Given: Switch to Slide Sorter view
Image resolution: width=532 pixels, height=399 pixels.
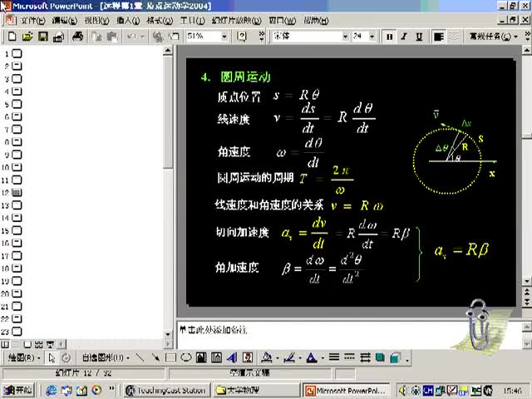Looking at the screenshot, I should pos(39,344).
